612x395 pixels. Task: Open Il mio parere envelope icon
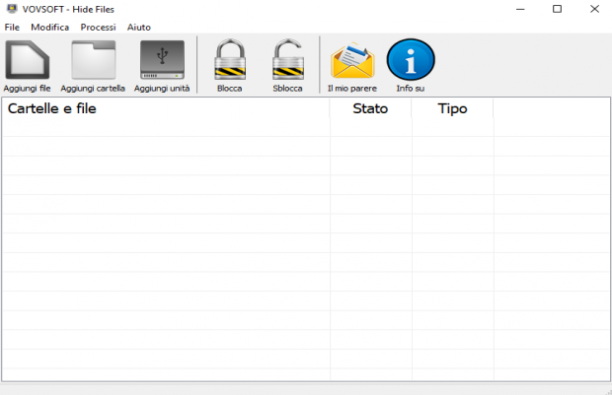(352, 60)
